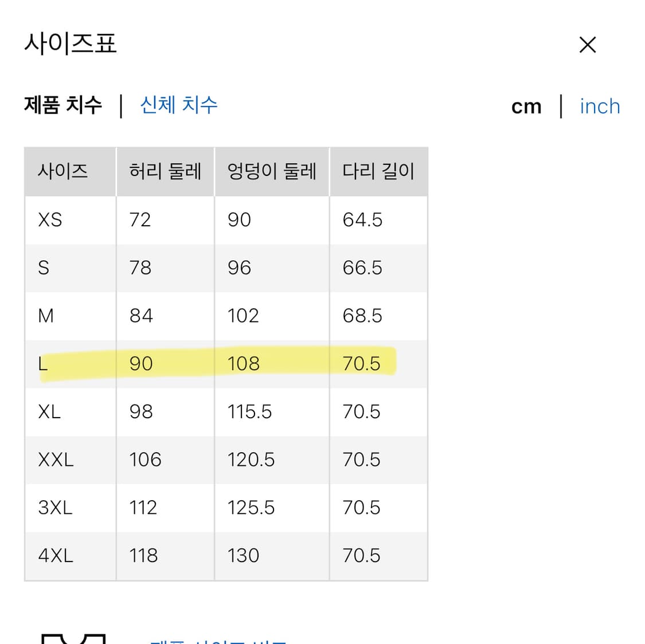Click the hip value 115.5 for XL
645x644 pixels.
tap(249, 411)
